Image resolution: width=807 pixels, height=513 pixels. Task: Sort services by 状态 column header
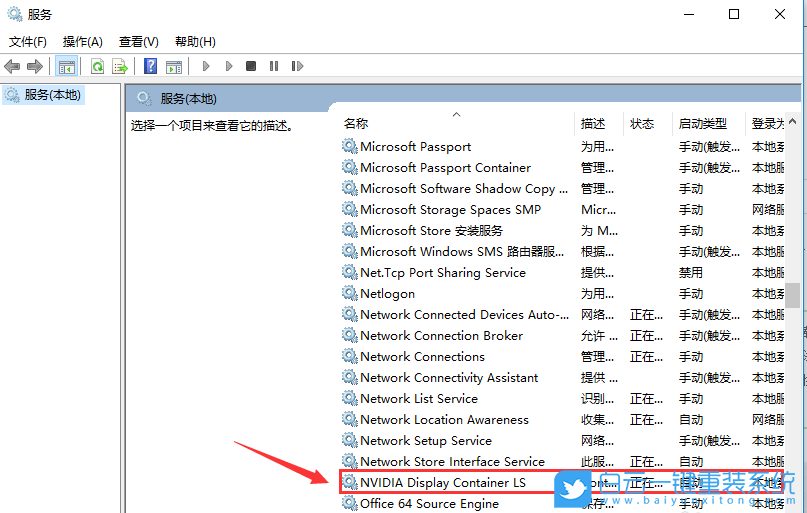pos(642,124)
